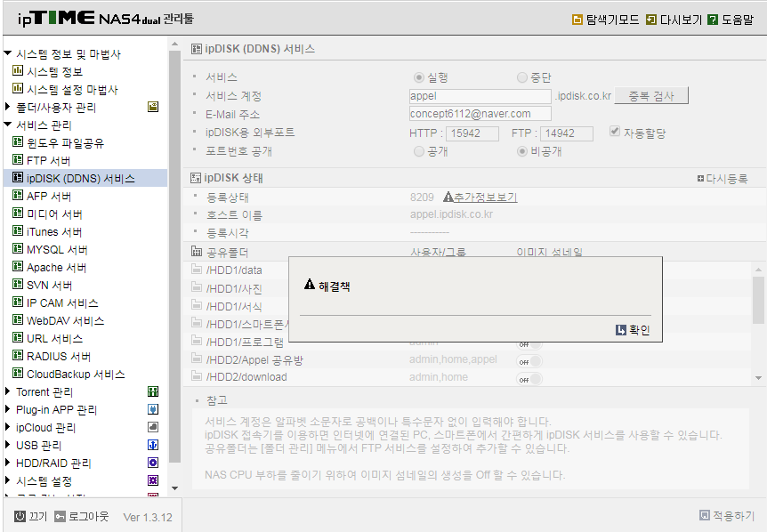Toggle thumbnail switch for /HDD2/Appel 공유방

pos(529,361)
